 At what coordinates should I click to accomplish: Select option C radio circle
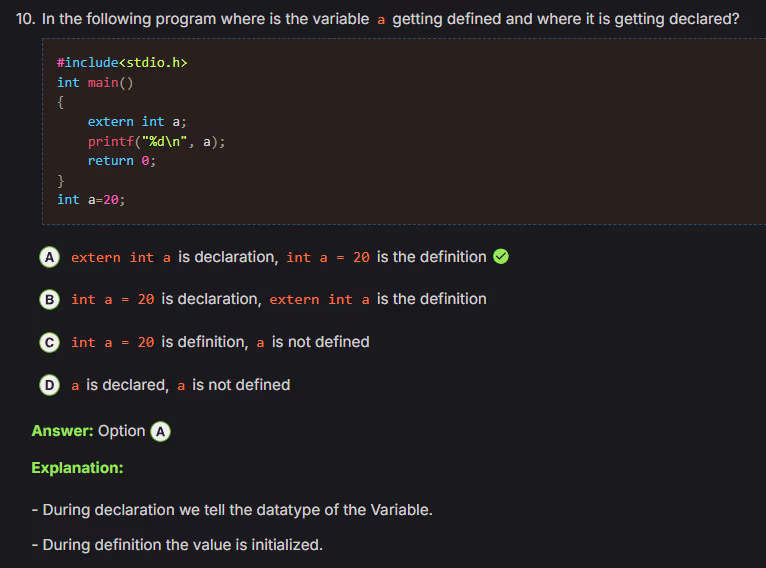coord(48,342)
